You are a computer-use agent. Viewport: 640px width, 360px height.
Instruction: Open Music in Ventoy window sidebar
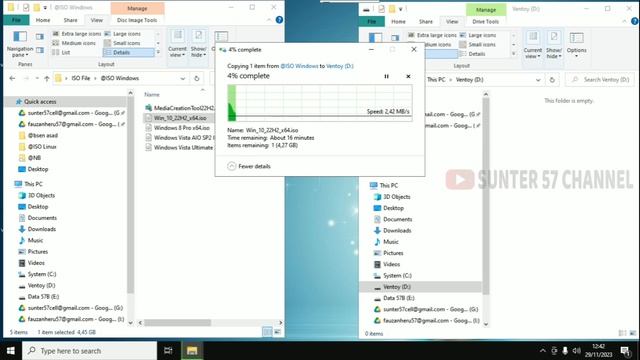[390, 242]
